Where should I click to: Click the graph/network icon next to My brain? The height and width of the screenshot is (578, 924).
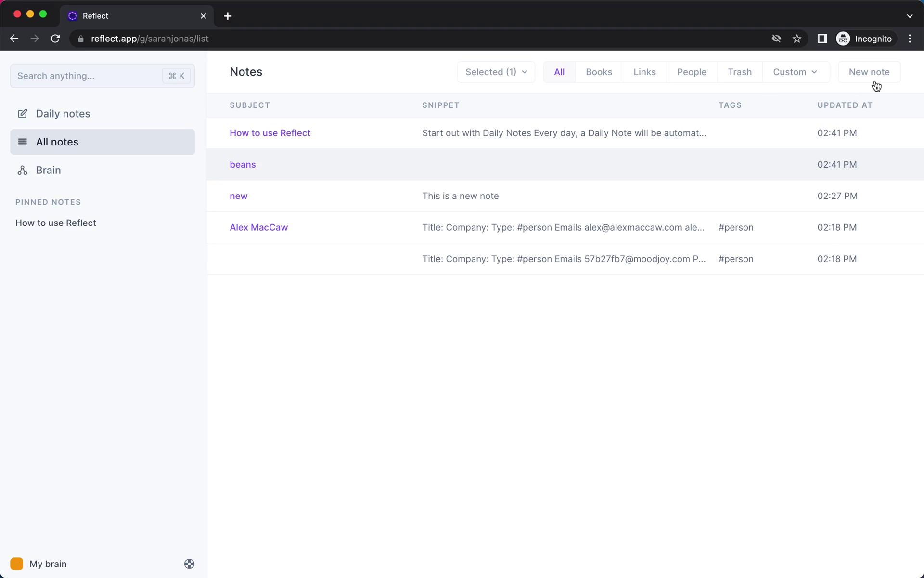pos(190,564)
